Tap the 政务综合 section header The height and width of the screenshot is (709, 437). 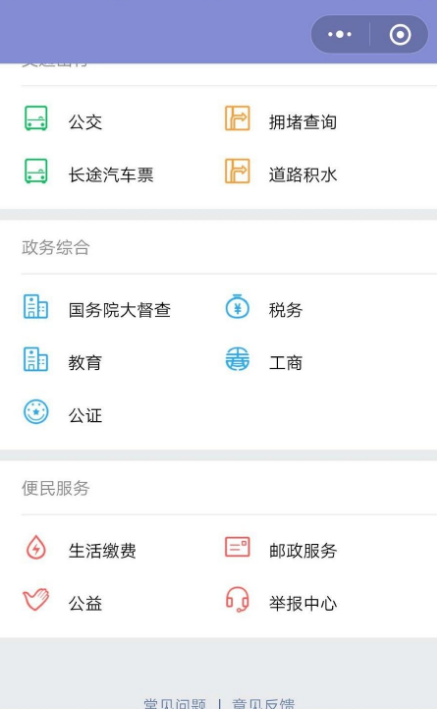pyautogui.click(x=56, y=247)
